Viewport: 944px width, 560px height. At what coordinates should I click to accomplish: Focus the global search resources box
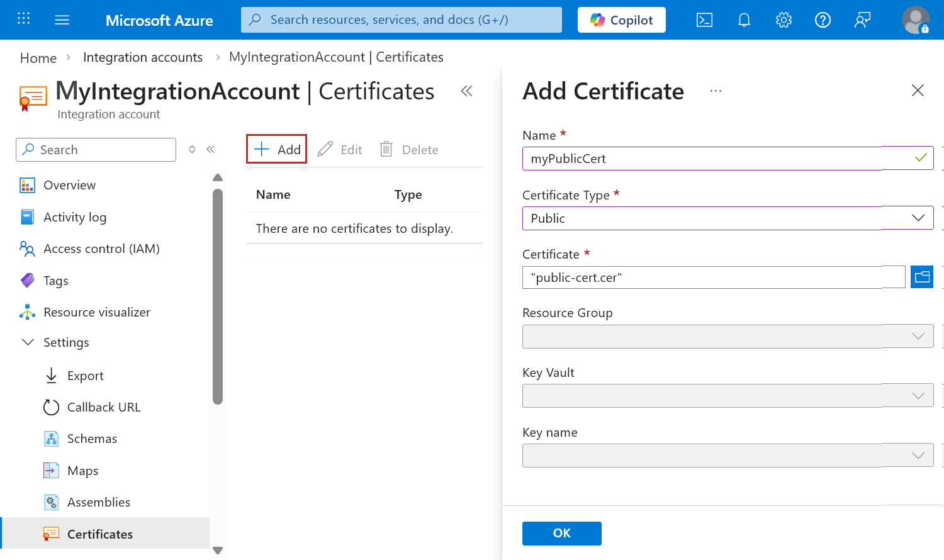[402, 20]
